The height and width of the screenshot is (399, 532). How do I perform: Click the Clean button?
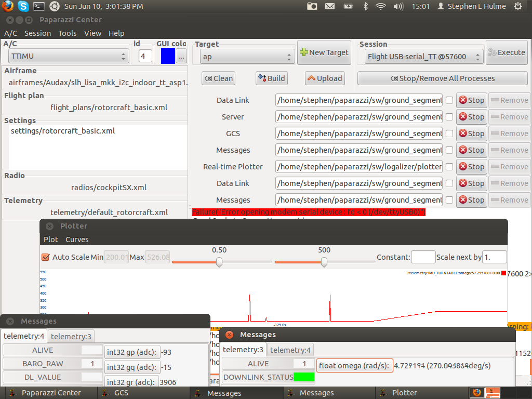coord(219,78)
